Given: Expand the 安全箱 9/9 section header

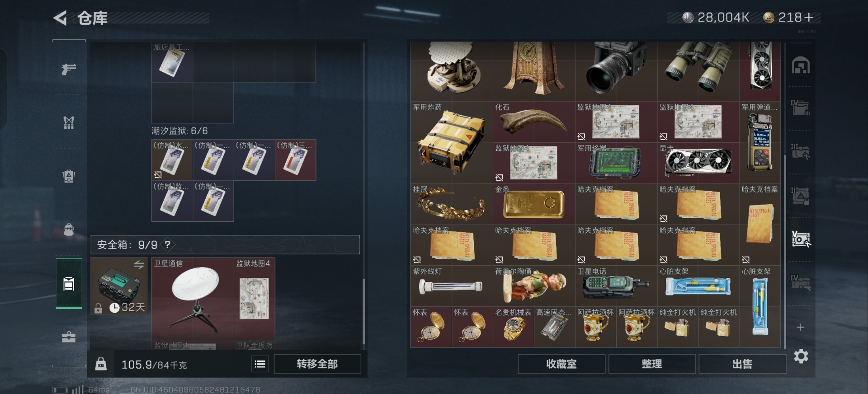Looking at the screenshot, I should (225, 244).
